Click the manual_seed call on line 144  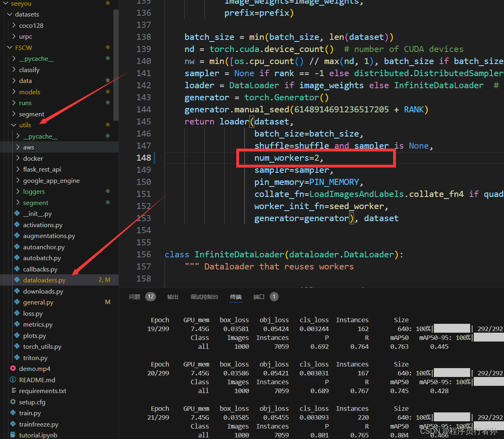[262, 110]
